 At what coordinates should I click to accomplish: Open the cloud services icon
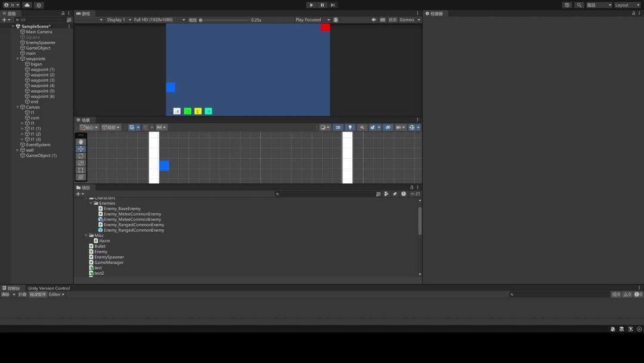[27, 5]
